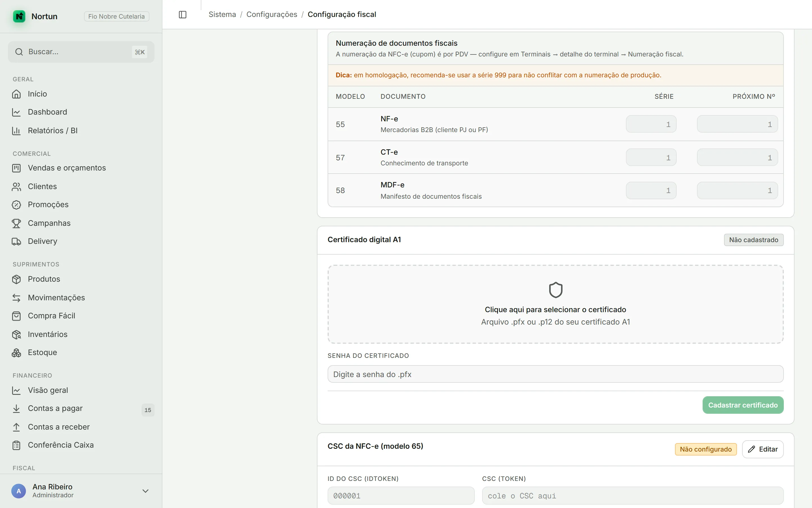Click the Campanhas trophy icon
This screenshot has height=508, width=812.
(16, 223)
